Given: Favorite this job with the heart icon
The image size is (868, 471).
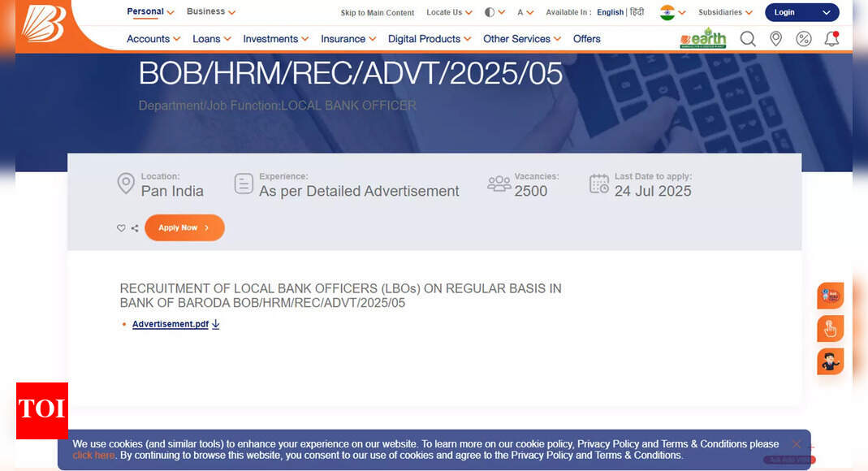Looking at the screenshot, I should [121, 228].
